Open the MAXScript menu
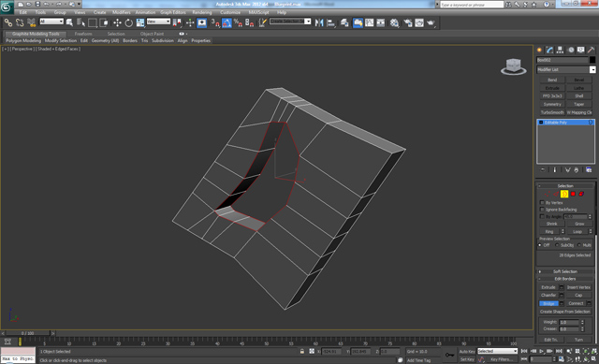Image resolution: width=599 pixels, height=364 pixels. 258,12
